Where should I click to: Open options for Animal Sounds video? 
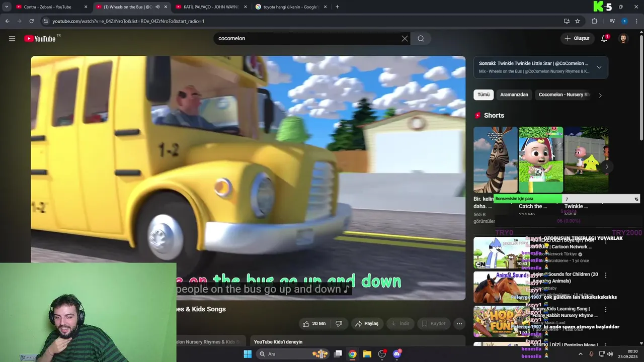tap(606, 276)
